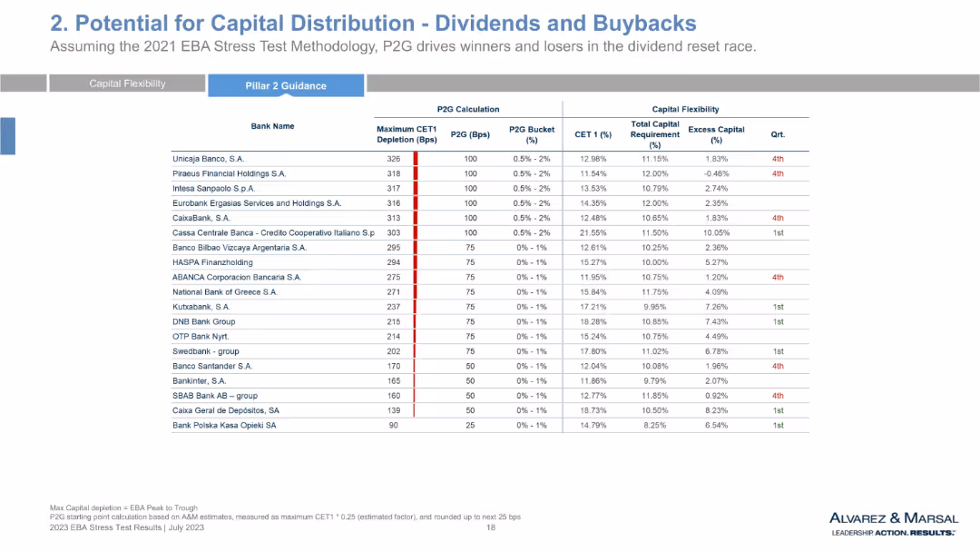Click the P2G Calculation group heading
Image resolution: width=980 pixels, height=551 pixels.
(x=468, y=109)
